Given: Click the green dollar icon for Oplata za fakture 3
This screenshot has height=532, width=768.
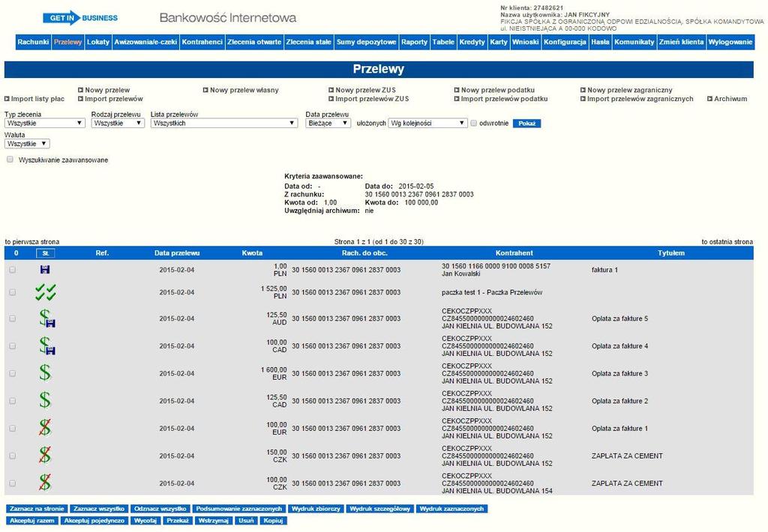Looking at the screenshot, I should pyautogui.click(x=44, y=373).
